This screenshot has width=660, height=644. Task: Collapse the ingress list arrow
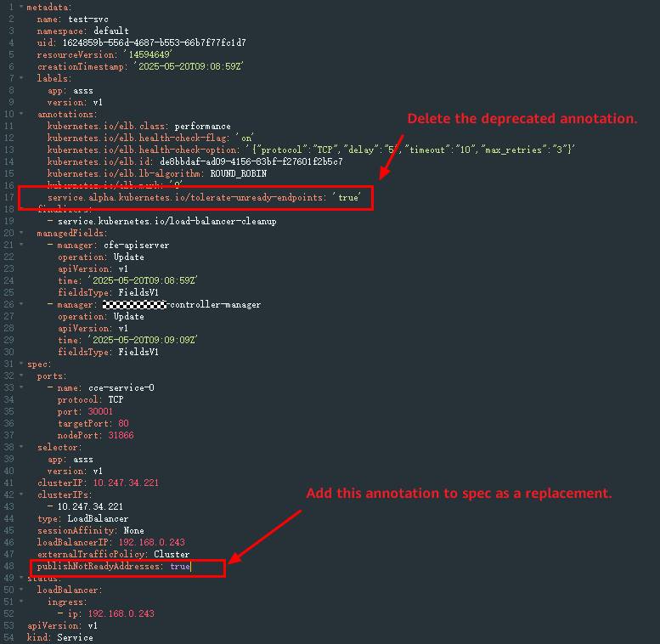[21, 601]
